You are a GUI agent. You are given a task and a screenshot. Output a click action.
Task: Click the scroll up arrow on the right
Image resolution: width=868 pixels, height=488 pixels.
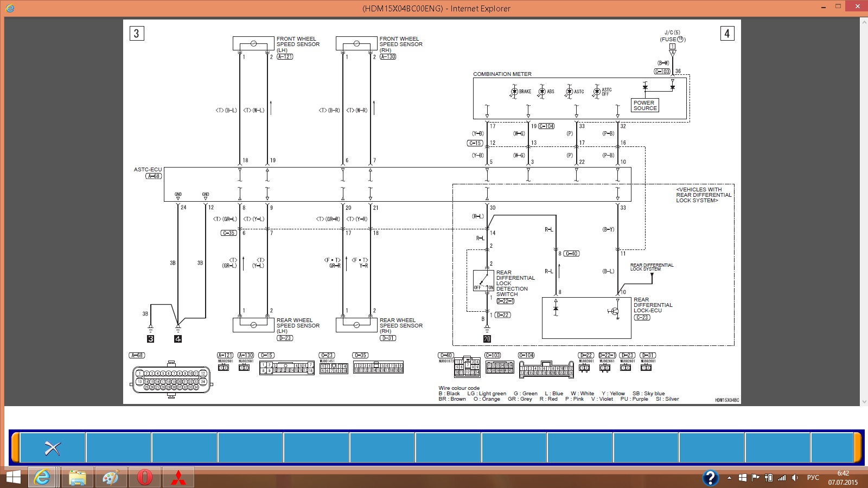coord(863,22)
